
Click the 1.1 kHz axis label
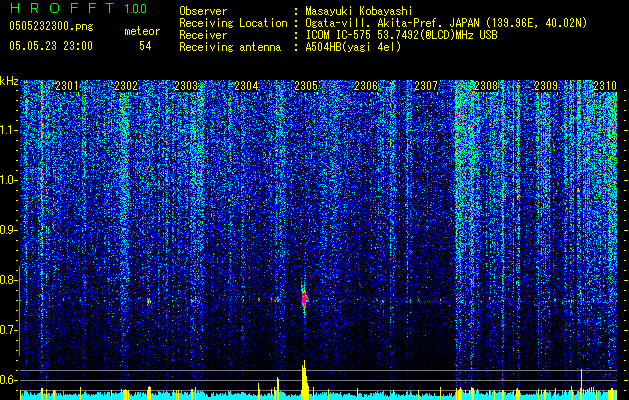coord(9,130)
